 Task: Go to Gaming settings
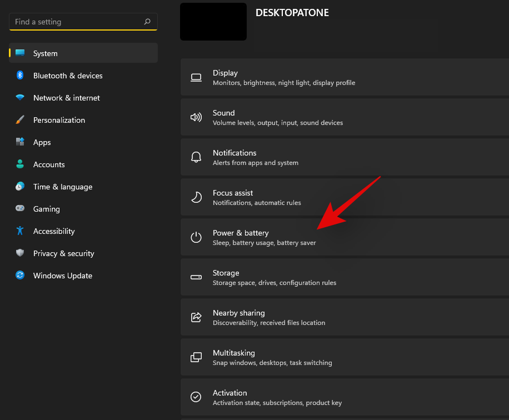(x=83, y=209)
